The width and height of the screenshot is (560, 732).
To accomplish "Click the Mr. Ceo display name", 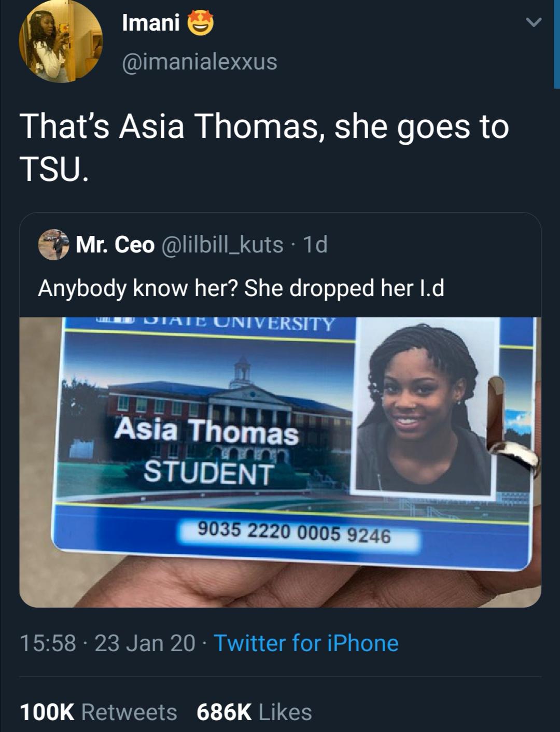I will tap(115, 245).
